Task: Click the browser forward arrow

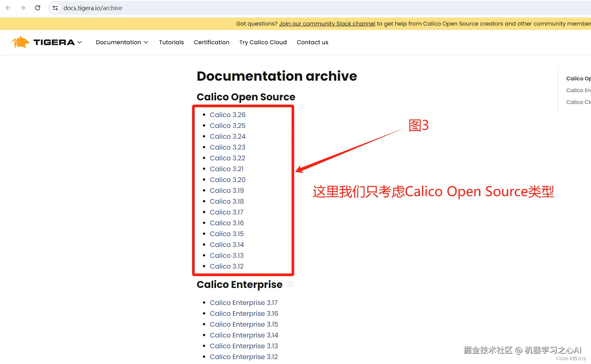Action: tap(23, 8)
